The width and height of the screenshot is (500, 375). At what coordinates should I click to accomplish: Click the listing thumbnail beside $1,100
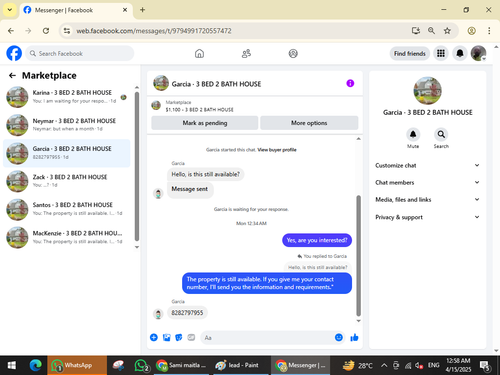coord(156,105)
